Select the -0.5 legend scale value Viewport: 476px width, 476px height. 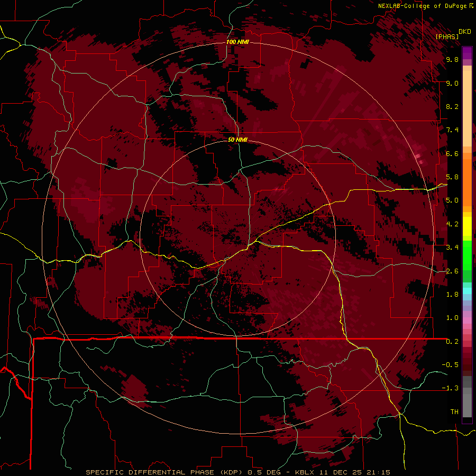click(450, 365)
